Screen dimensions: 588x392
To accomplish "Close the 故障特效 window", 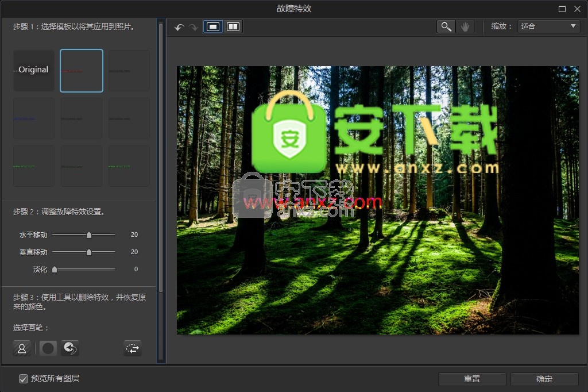I will point(577,9).
